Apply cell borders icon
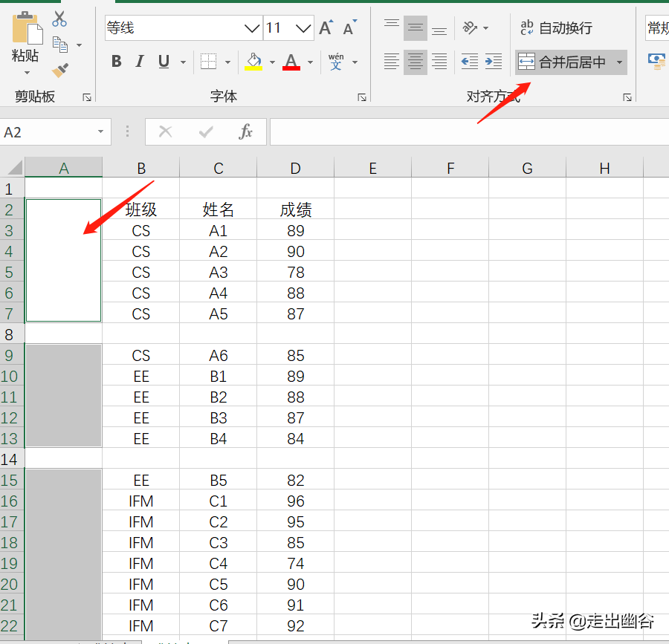Image resolution: width=669 pixels, height=644 pixels. [x=209, y=62]
